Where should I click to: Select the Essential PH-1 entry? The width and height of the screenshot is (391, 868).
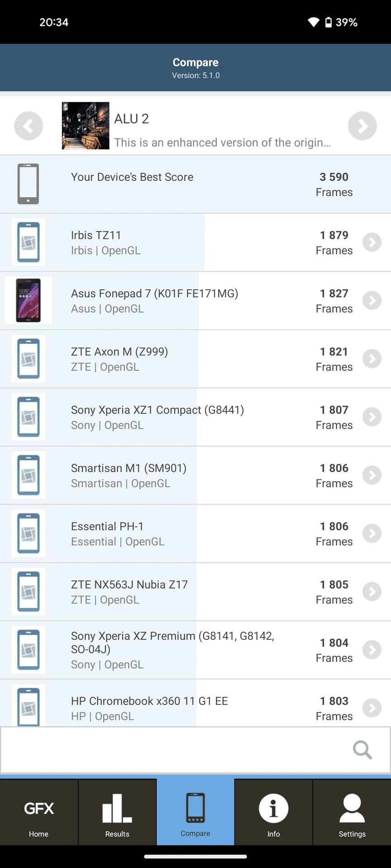[195, 534]
